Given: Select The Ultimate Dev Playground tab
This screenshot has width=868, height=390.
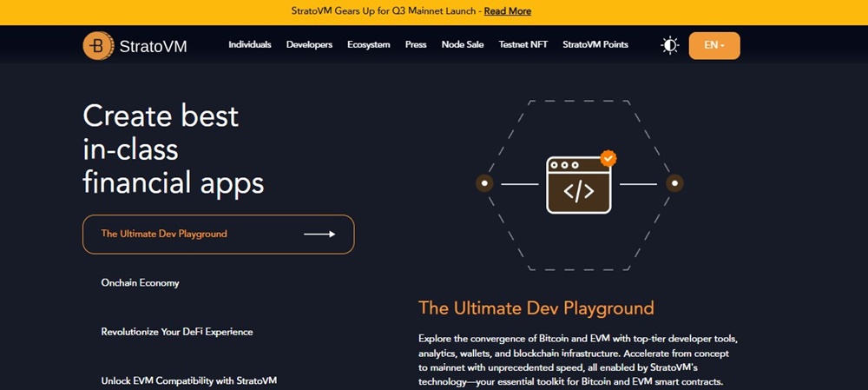Looking at the screenshot, I should 164,234.
